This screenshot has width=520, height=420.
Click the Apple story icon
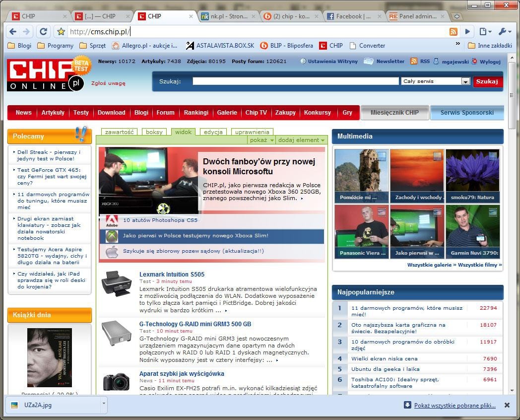(112, 252)
